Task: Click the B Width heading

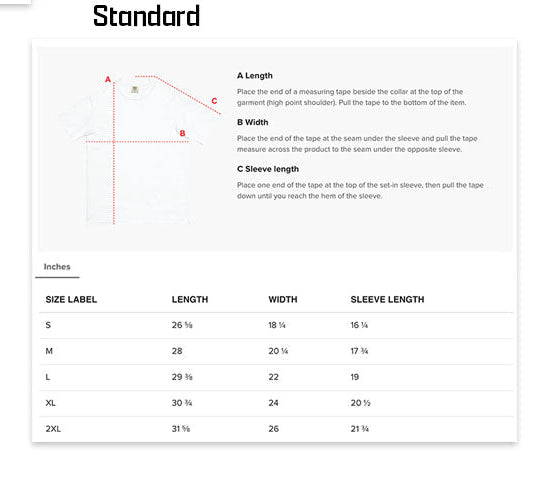Action: tap(253, 122)
